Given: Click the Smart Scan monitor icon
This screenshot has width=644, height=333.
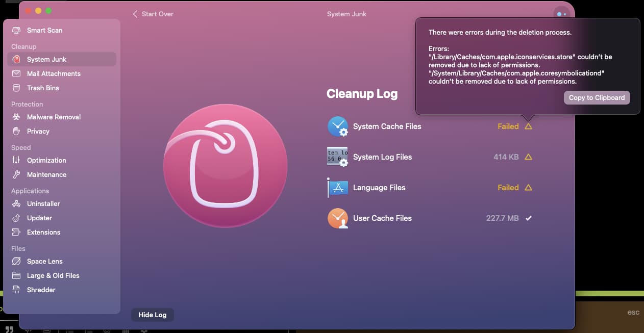Looking at the screenshot, I should coord(16,31).
